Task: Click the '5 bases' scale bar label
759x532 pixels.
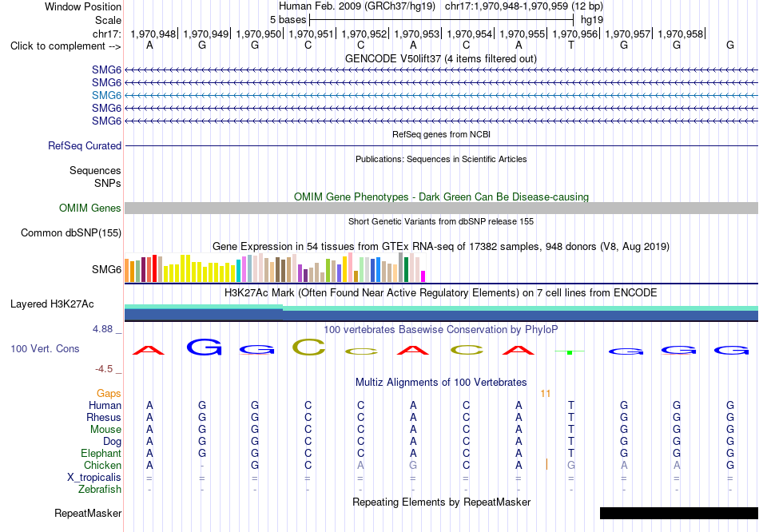Action: (x=288, y=20)
